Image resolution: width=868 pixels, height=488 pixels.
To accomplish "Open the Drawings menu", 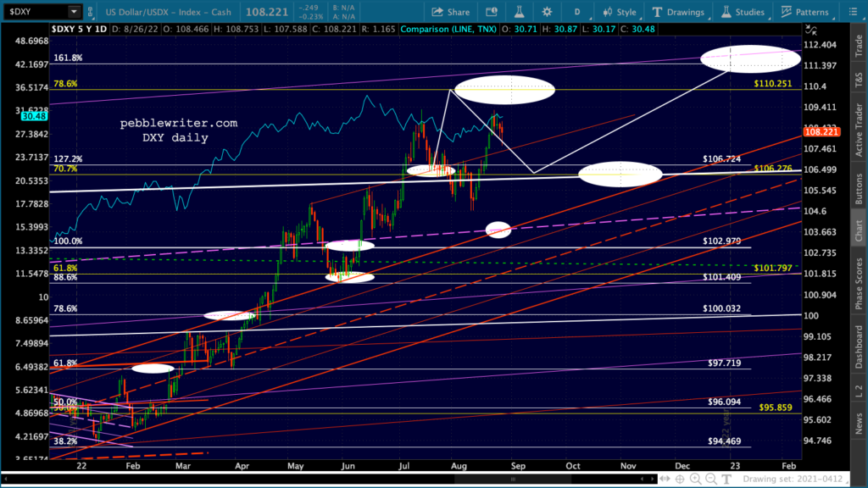I will (678, 12).
